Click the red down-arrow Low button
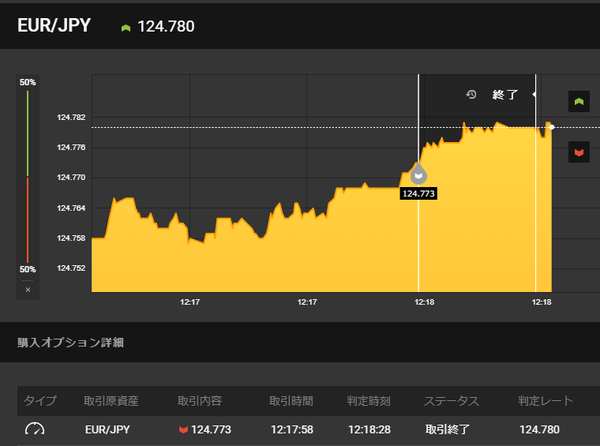 579,152
